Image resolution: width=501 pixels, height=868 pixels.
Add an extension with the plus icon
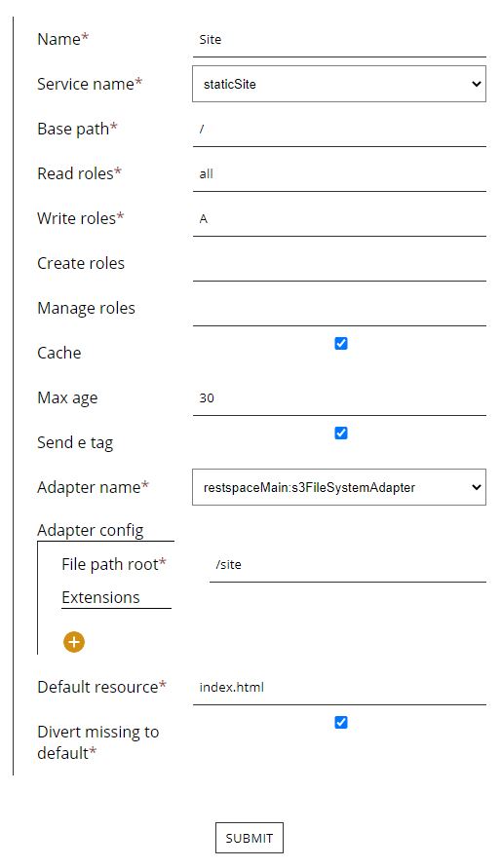[x=74, y=642]
